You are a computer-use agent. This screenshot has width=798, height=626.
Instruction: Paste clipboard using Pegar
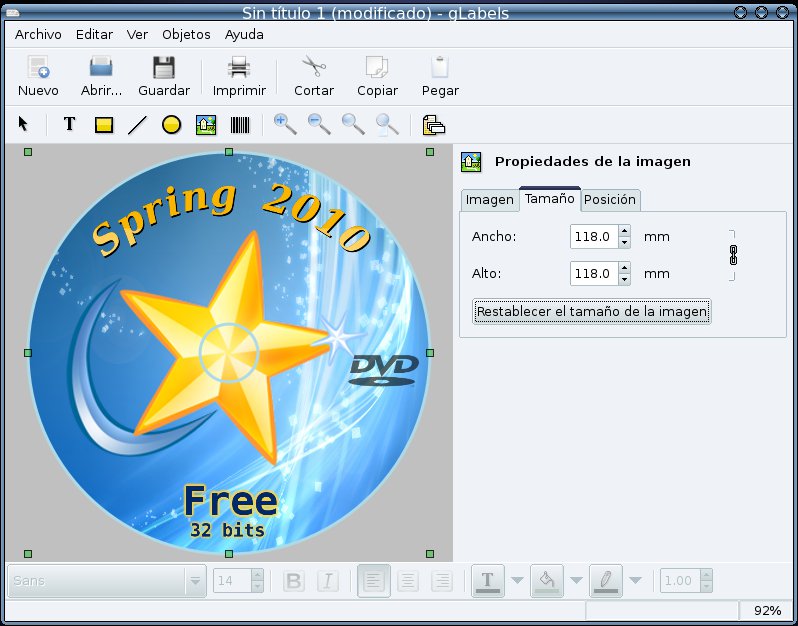tap(440, 67)
